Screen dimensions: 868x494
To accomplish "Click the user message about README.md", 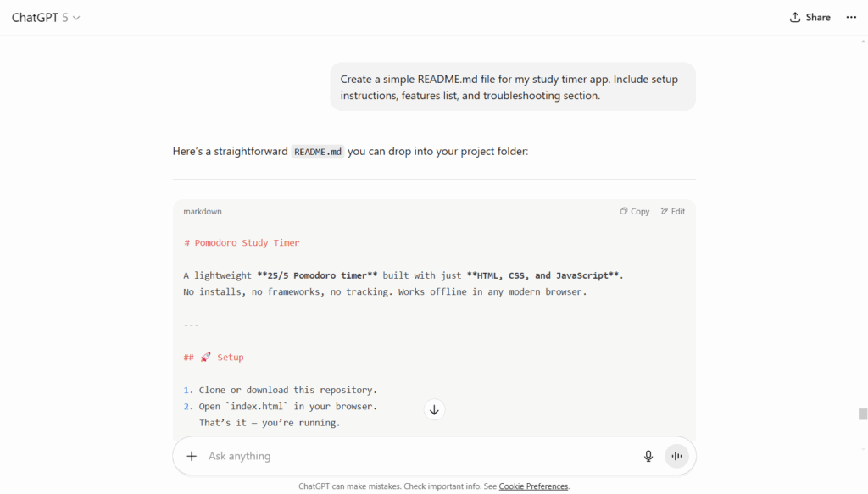I will coord(513,86).
